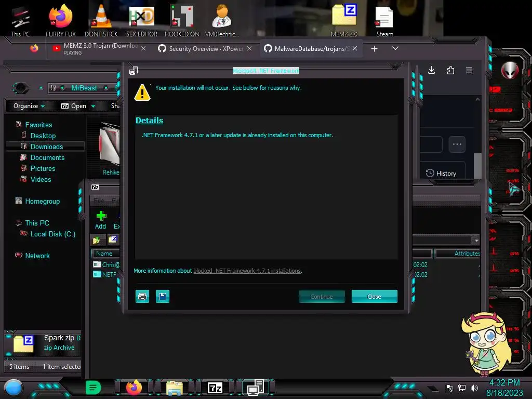Click the disabled Continue button
Screen dimensions: 532x399
pos(321,297)
